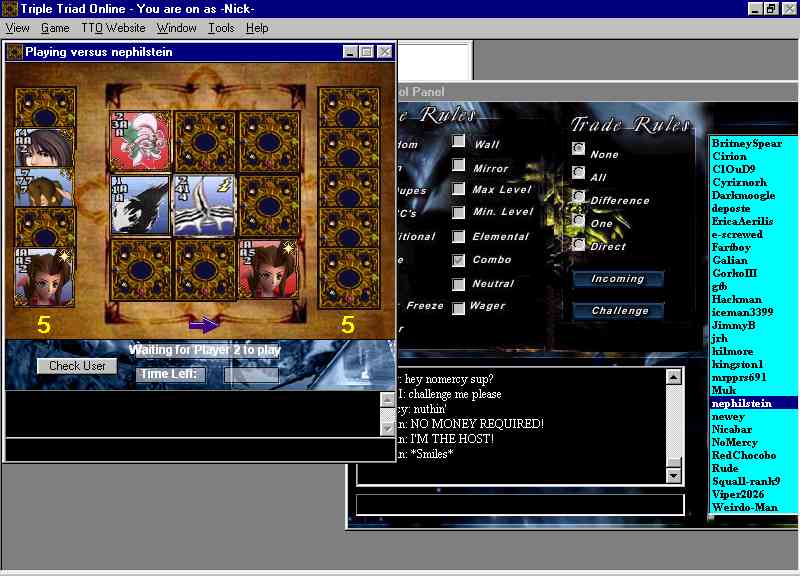
Task: Select the star-marked girl card in your left hand
Action: click(45, 277)
